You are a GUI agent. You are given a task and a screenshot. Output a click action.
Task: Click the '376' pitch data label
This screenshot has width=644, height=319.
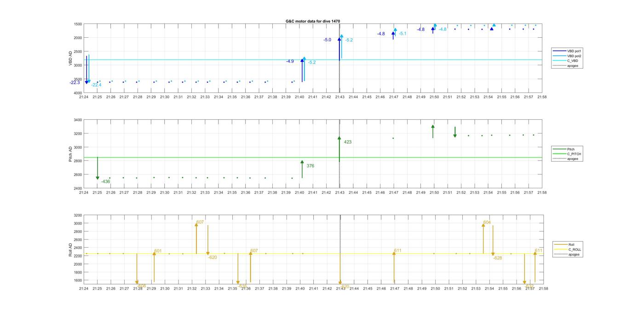pos(310,166)
